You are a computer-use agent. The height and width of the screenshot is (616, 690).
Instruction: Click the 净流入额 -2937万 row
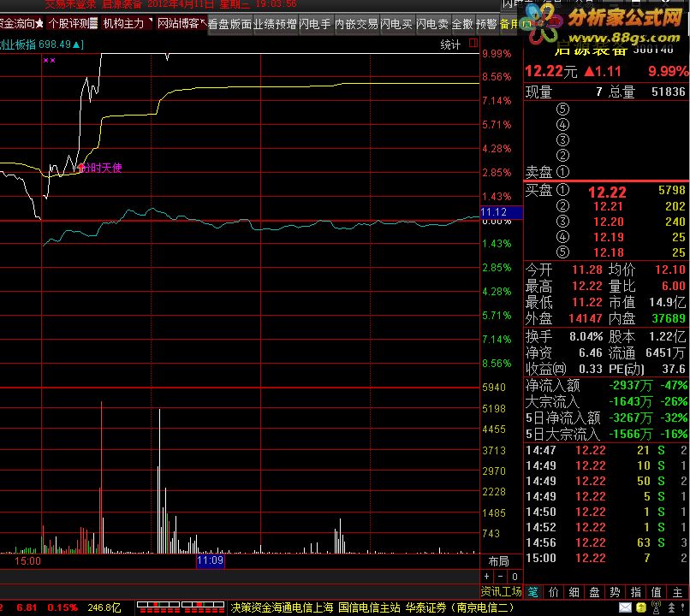pyautogui.click(x=605, y=386)
